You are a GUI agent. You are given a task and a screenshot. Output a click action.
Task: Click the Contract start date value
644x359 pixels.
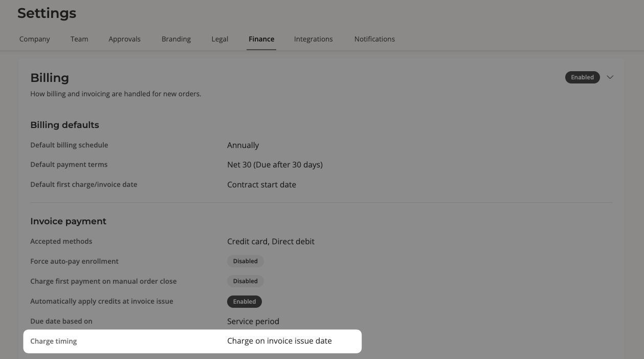(x=261, y=185)
